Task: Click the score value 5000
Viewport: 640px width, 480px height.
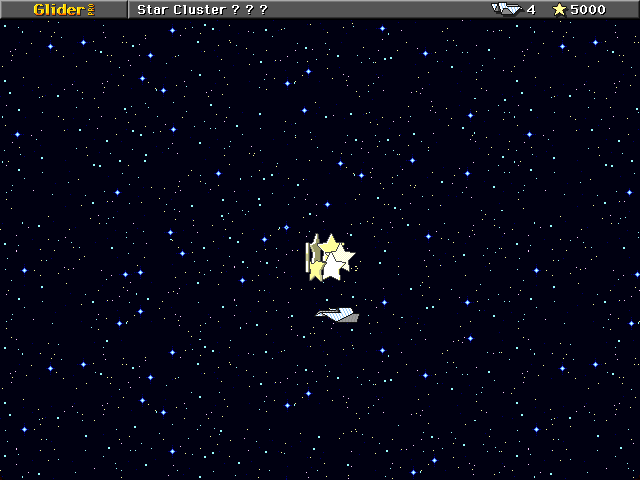Action: click(588, 9)
